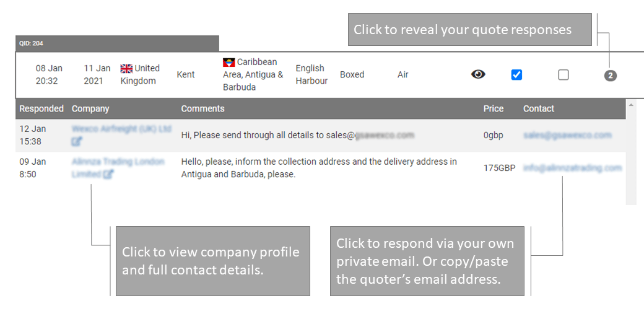This screenshot has width=644, height=311.
Task: Click the Antigua & Barbuda flag icon
Action: pyautogui.click(x=228, y=62)
